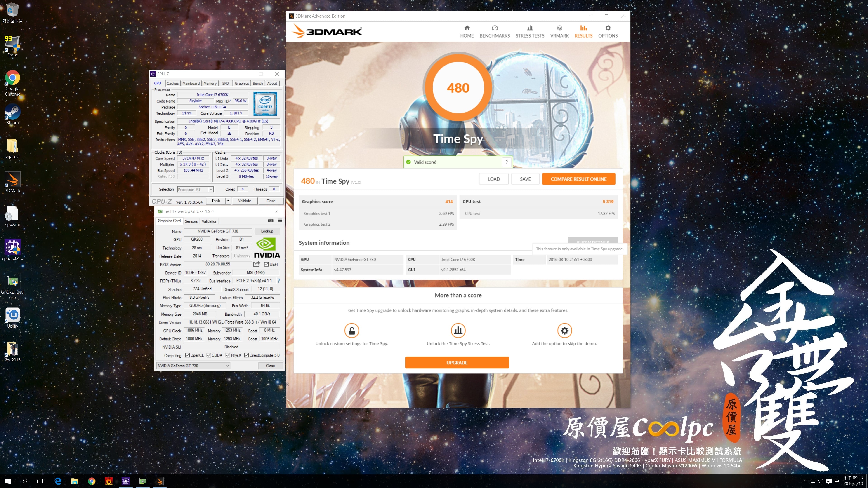Image resolution: width=868 pixels, height=488 pixels.
Task: Toggle the UEFI checkbox in GPU-Z
Action: pyautogui.click(x=266, y=264)
